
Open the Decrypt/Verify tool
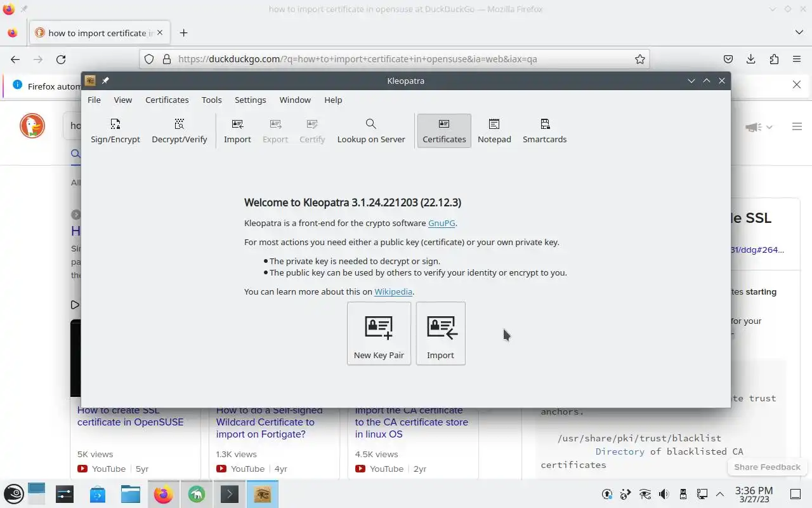click(x=180, y=131)
